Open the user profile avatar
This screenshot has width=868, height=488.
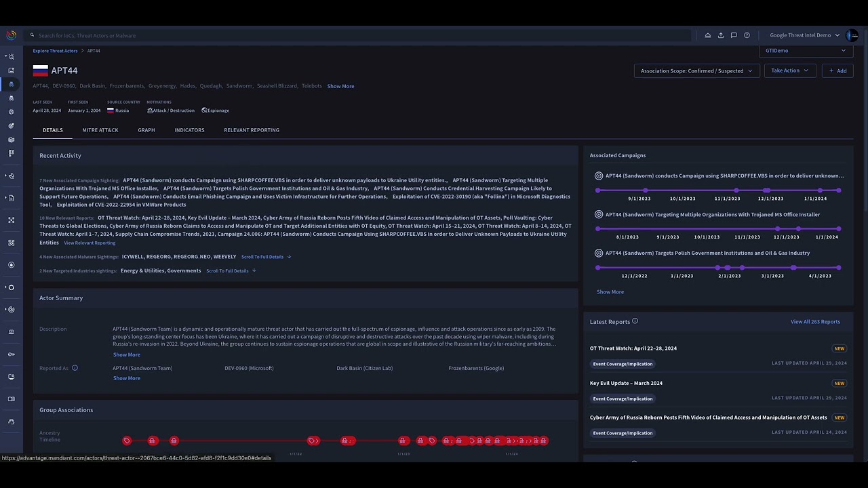coord(852,35)
